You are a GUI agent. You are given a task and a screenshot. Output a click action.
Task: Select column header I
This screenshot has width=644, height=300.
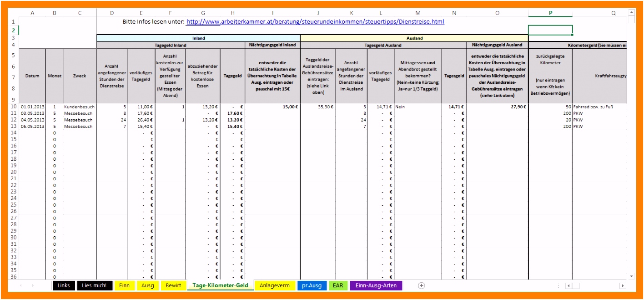272,13
